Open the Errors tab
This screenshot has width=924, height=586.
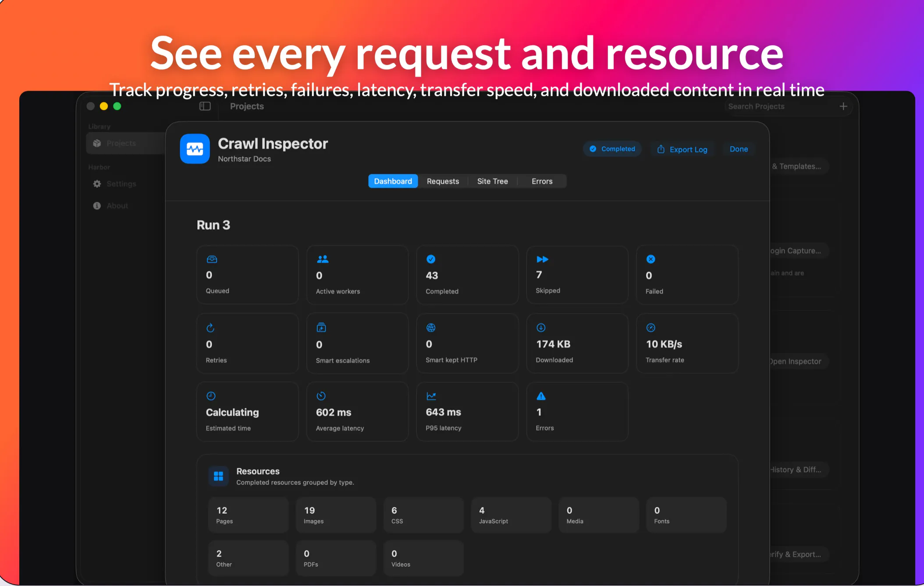coord(542,181)
